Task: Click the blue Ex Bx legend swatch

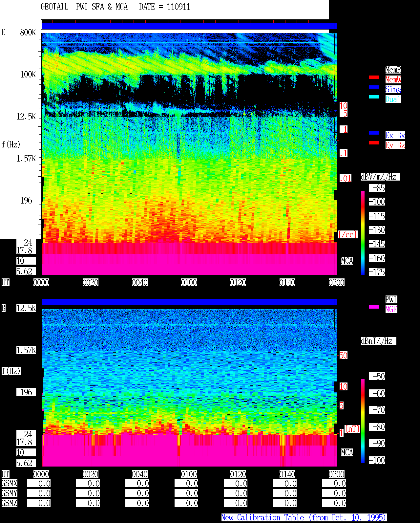Action: point(374,133)
